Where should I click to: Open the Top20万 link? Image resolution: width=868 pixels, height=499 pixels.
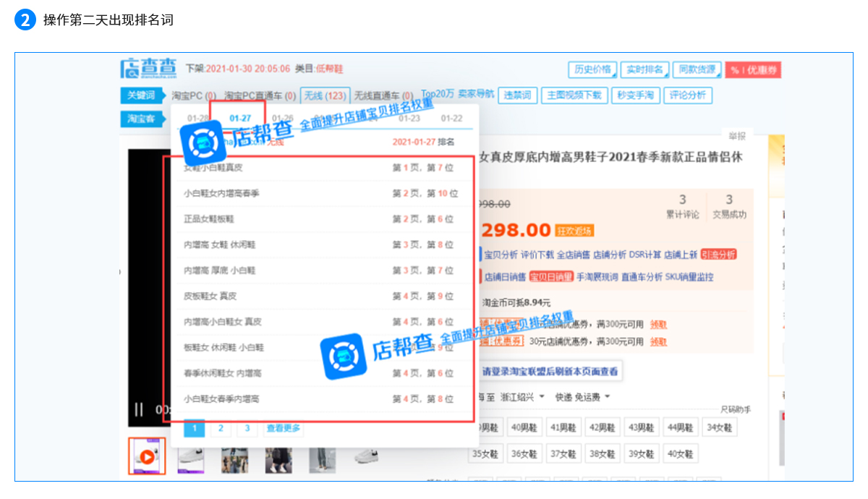[x=438, y=94]
